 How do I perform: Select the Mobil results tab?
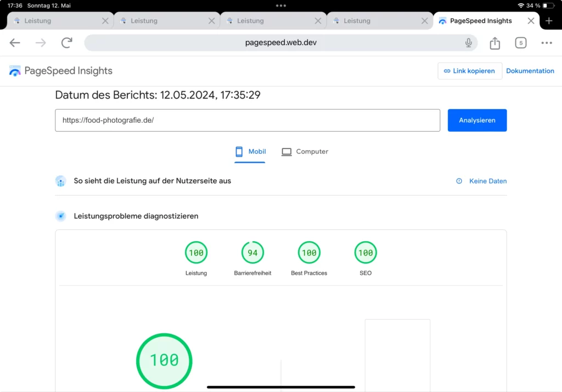click(250, 152)
